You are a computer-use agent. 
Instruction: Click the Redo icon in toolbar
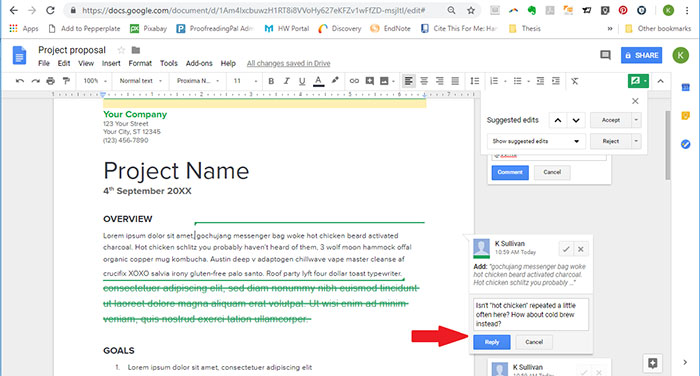[x=35, y=81]
